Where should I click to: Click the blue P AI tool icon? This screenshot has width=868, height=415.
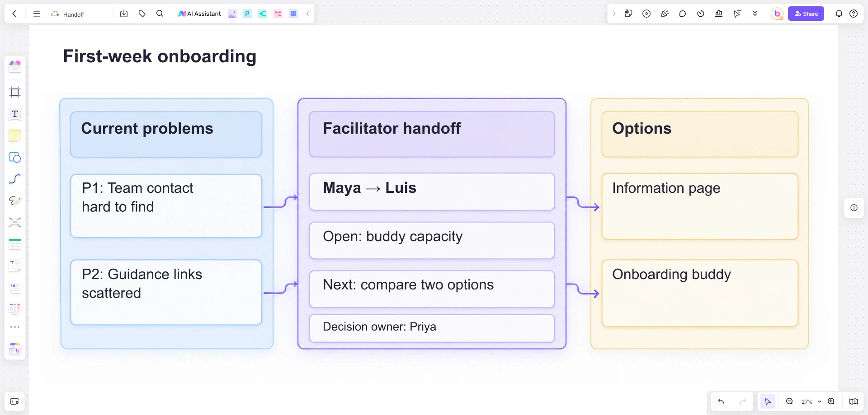[x=247, y=14]
